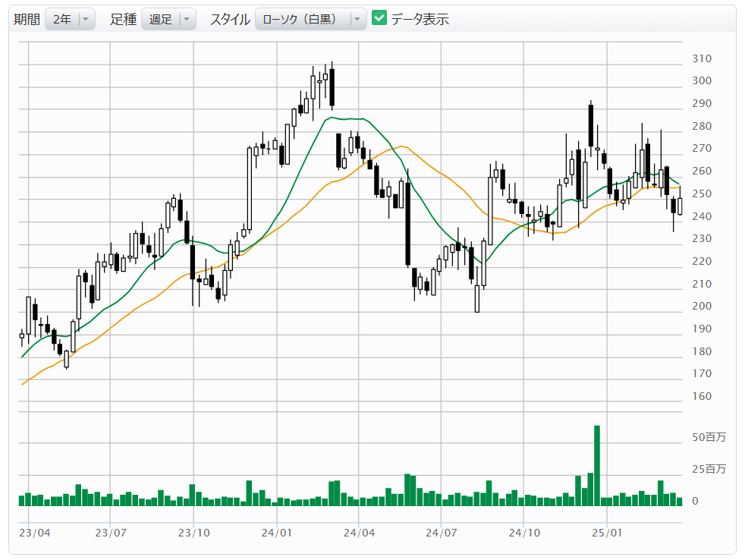Click the 25/01 date axis label

click(607, 533)
